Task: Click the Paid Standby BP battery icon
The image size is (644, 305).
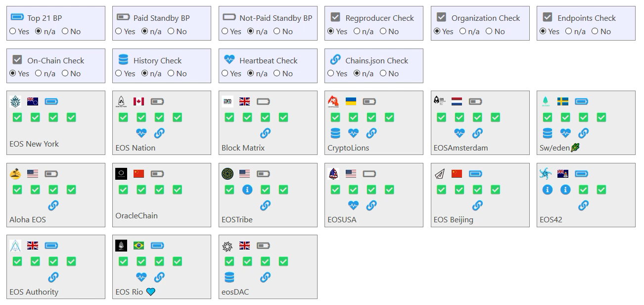Action: 123,17
